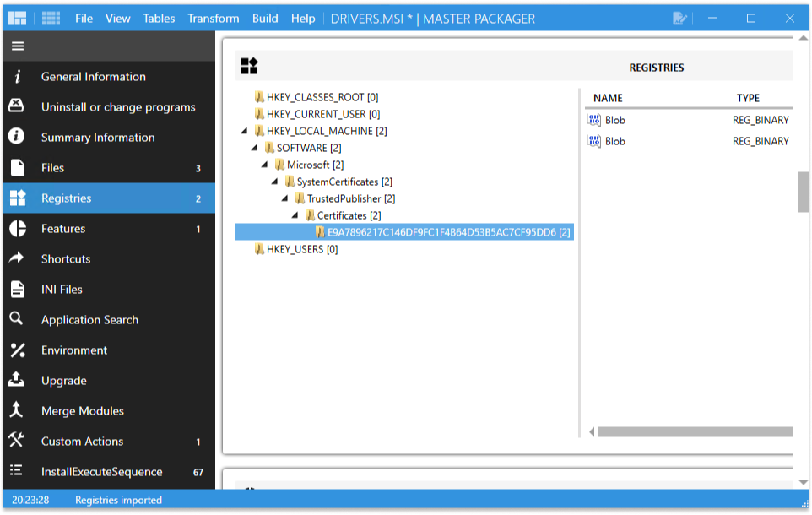Select the HKEY_CLASSES_ROOT [0] key

point(322,97)
